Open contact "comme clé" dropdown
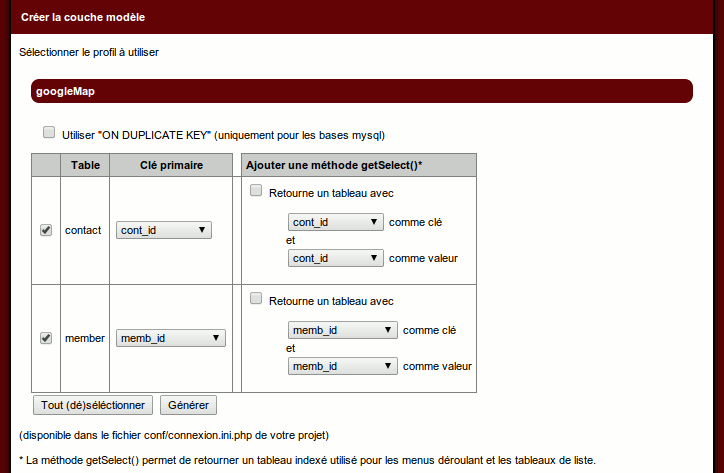The width and height of the screenshot is (724, 473). pyautogui.click(x=336, y=222)
